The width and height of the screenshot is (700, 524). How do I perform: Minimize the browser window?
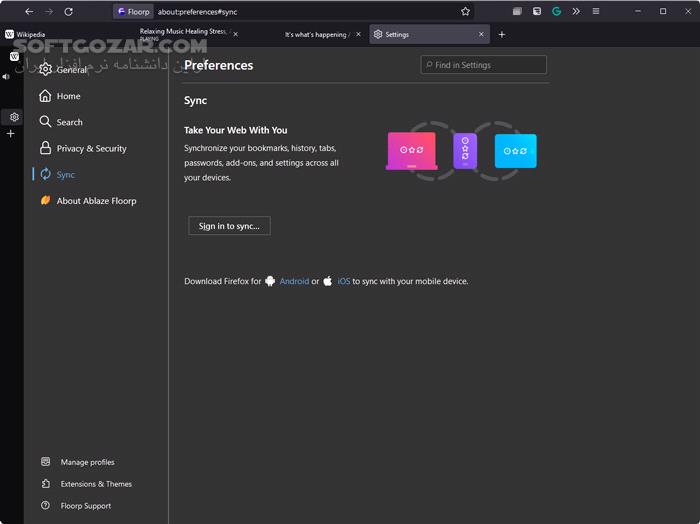click(638, 12)
